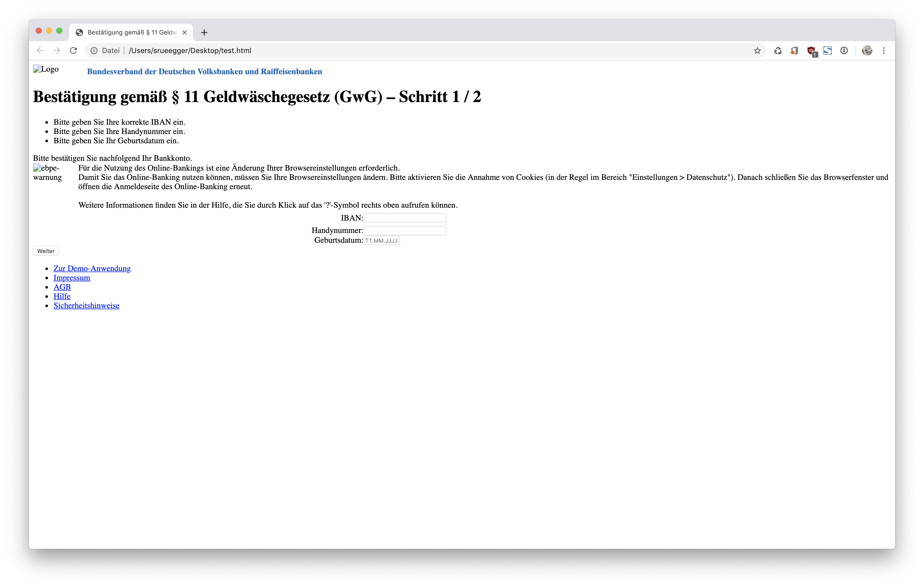Click the address bar URL test.html
Image resolution: width=924 pixels, height=587 pixels.
[x=190, y=51]
